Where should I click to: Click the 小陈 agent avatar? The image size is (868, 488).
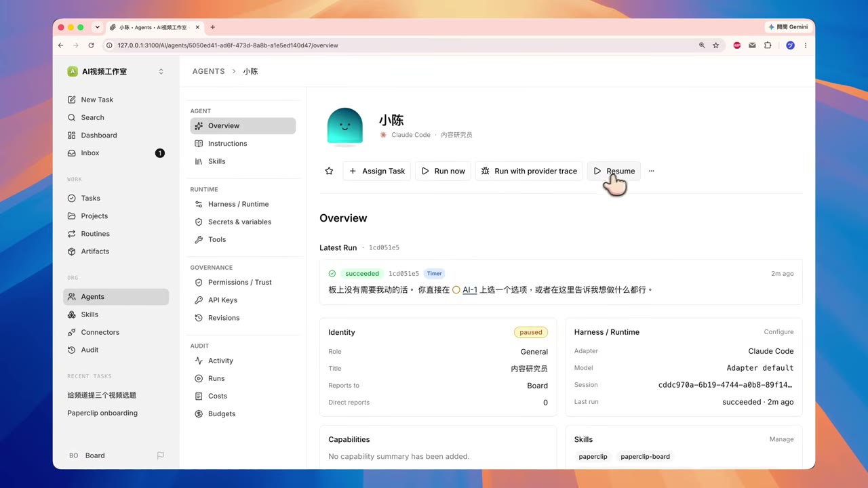pos(344,127)
